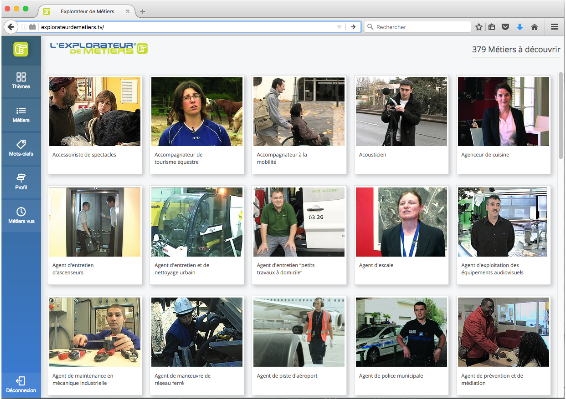Open the browser hamburger menu
This screenshot has width=566, height=399.
tap(554, 27)
